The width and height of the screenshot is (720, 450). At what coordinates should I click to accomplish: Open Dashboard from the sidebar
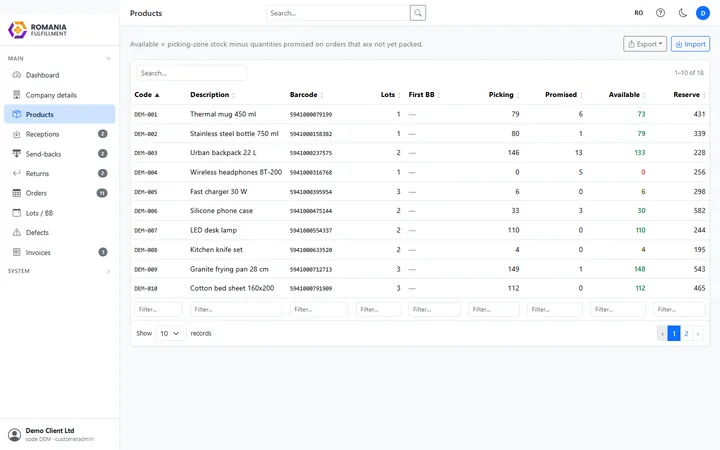(x=60, y=75)
